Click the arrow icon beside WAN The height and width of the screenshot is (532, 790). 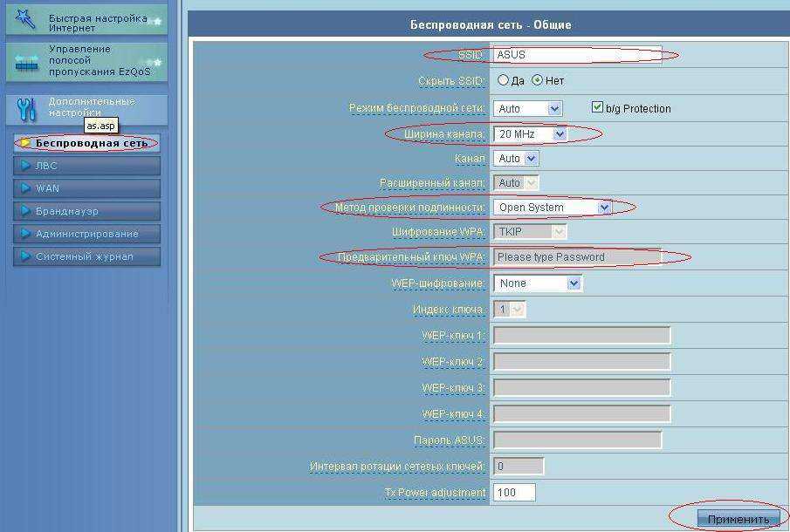[24, 188]
